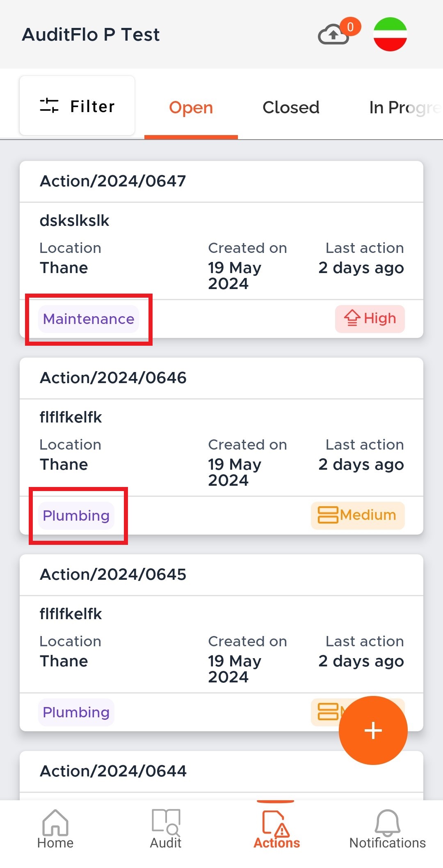
Task: Show the In Progress tab
Action: (x=404, y=108)
